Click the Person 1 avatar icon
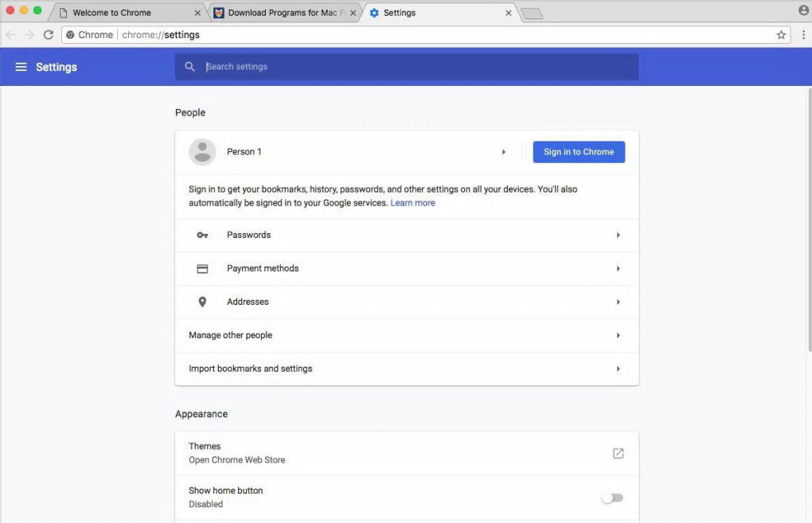Image resolution: width=812 pixels, height=523 pixels. click(x=202, y=152)
